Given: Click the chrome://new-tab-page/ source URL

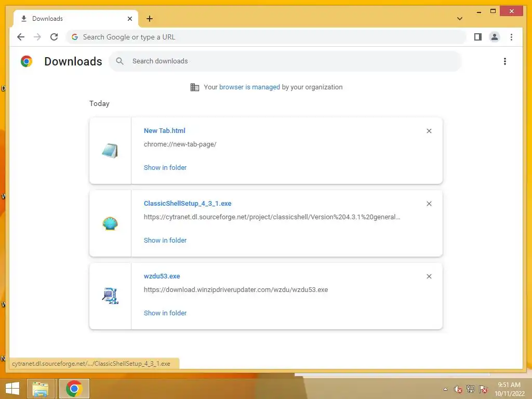Looking at the screenshot, I should pyautogui.click(x=180, y=144).
